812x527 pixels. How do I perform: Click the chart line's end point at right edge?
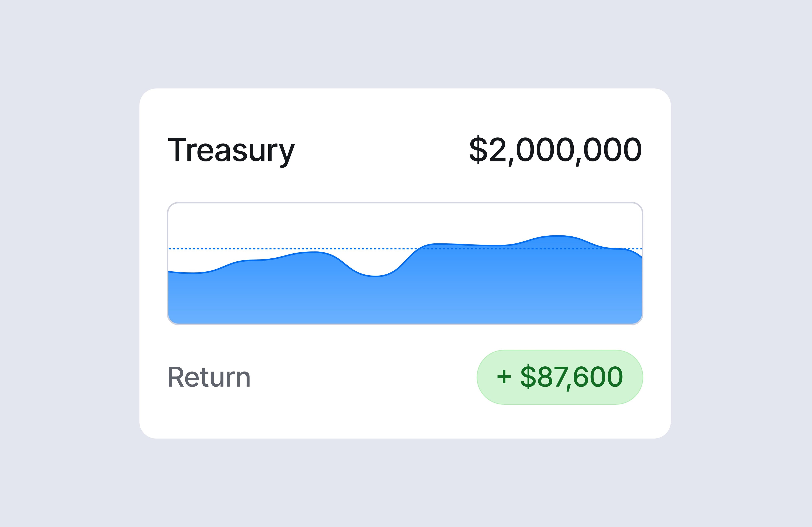(641, 257)
